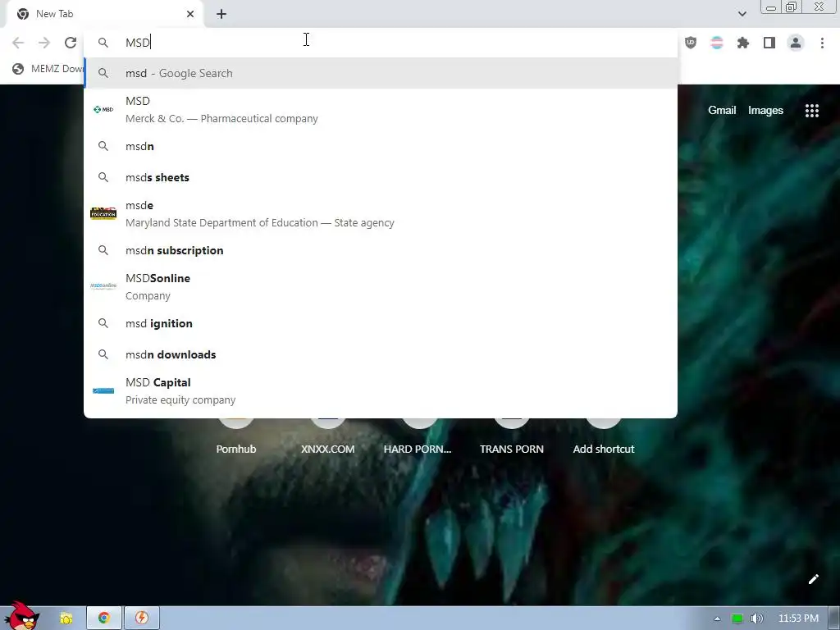Show hidden tray icons arrow
The height and width of the screenshot is (630, 840).
click(717, 619)
